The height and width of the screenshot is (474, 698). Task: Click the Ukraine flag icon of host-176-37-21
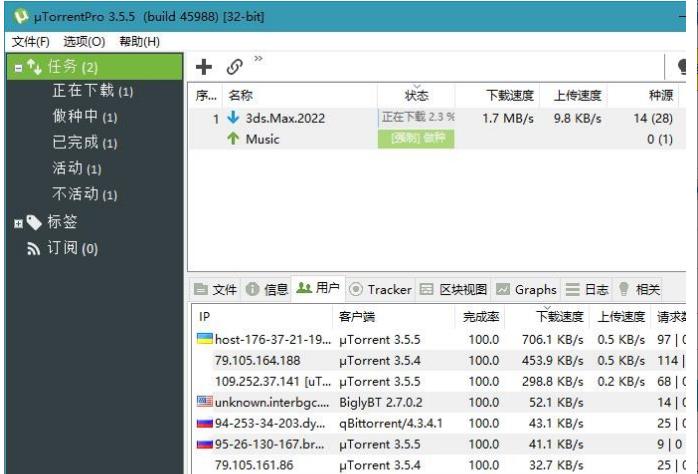click(x=205, y=338)
